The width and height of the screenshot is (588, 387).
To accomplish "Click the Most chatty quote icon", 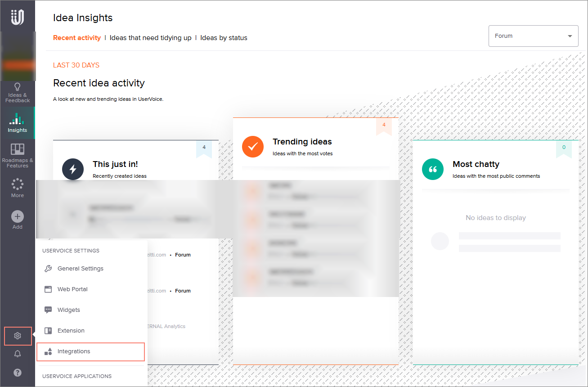I will pos(433,169).
